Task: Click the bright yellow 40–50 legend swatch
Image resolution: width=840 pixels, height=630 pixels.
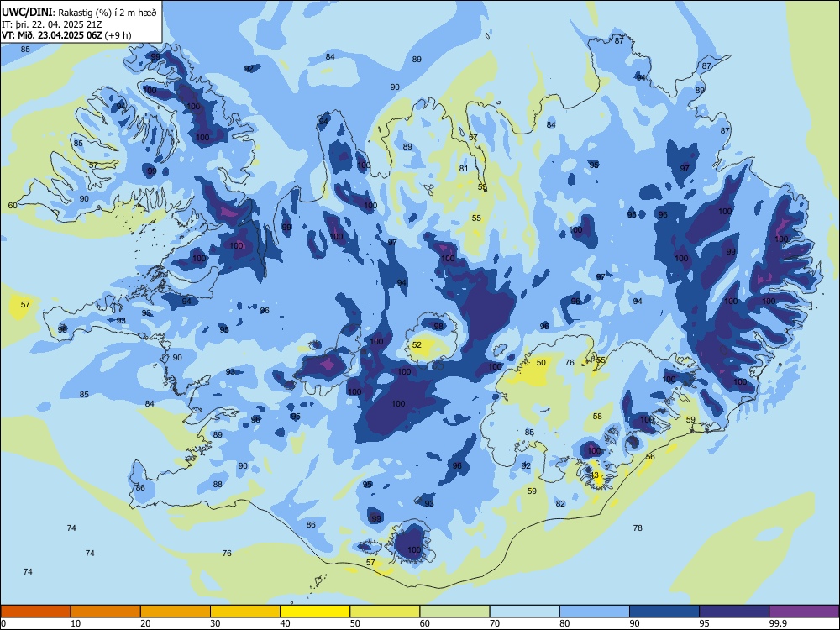Action: pyautogui.click(x=315, y=612)
